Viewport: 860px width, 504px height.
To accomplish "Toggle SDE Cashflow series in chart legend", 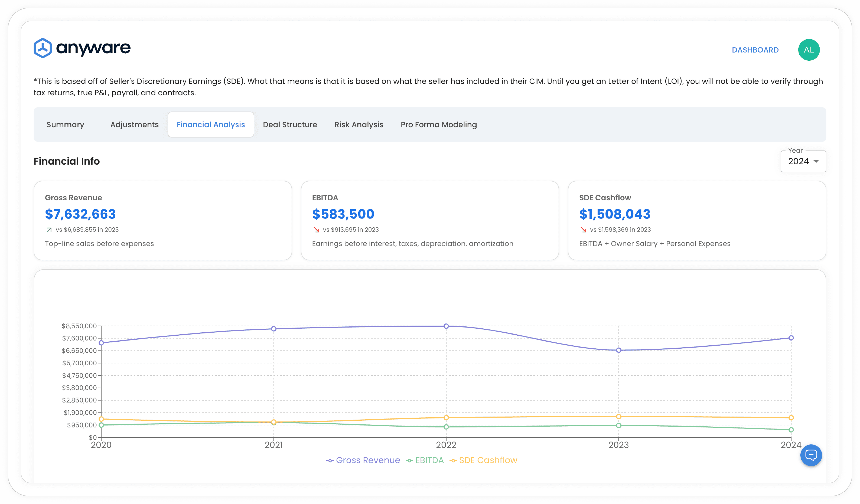I will [x=484, y=460].
